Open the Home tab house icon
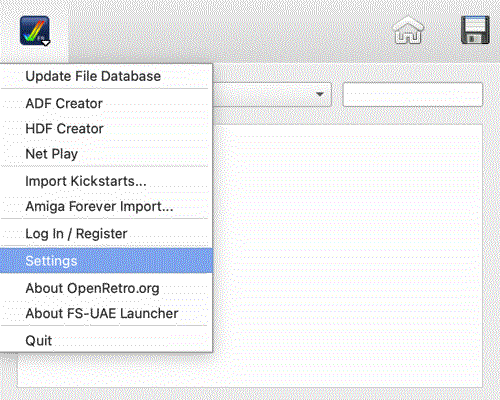The width and height of the screenshot is (500, 400). click(408, 31)
